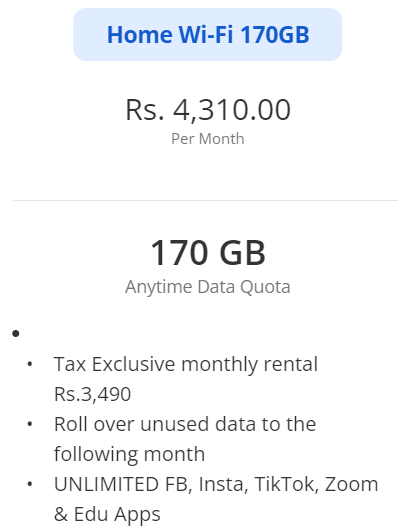Viewport: 398px width, 527px height.
Task: Click the horizontal divider line below the price
Action: pyautogui.click(x=205, y=201)
